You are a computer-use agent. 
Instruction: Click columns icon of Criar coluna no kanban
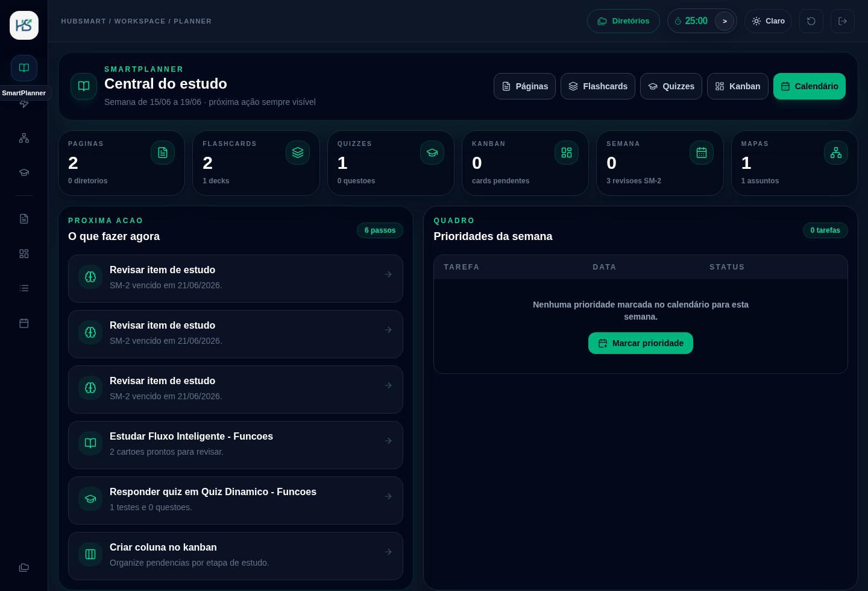click(90, 554)
